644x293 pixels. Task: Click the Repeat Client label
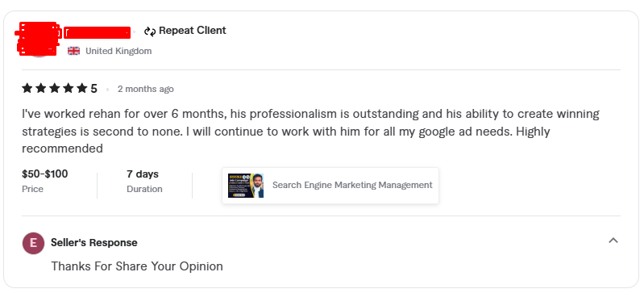pyautogui.click(x=192, y=31)
